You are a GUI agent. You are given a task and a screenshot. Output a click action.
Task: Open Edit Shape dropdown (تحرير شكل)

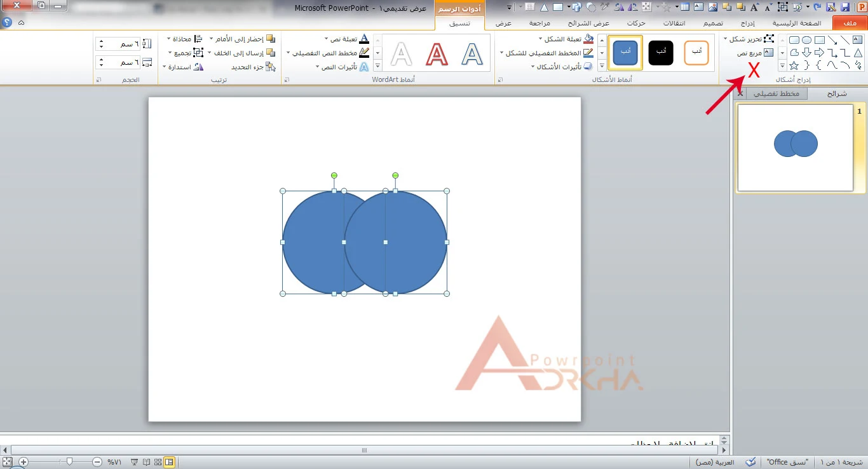point(749,39)
